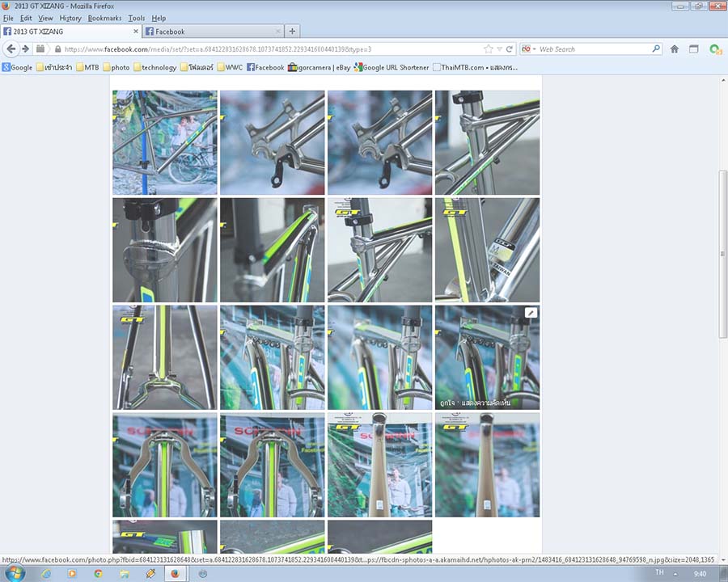Click the green add-on icon in toolbar
The width and height of the screenshot is (728, 582).
point(715,48)
